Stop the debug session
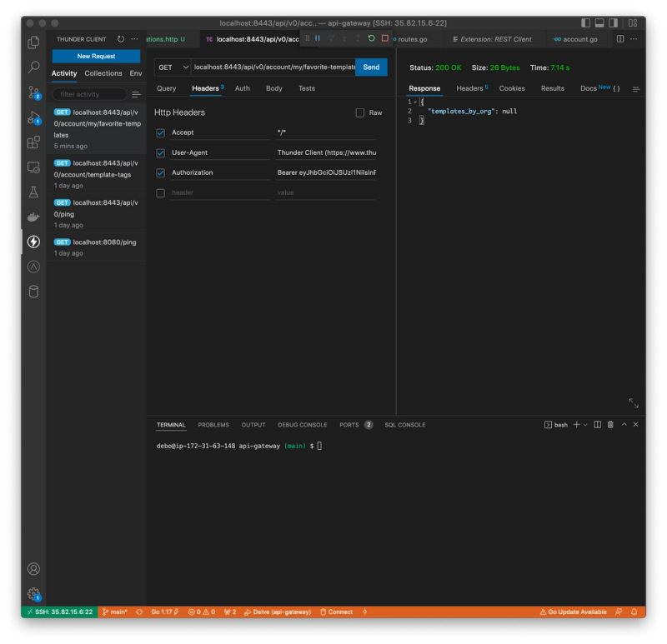Screen dimensions: 667x644 pyautogui.click(x=384, y=38)
